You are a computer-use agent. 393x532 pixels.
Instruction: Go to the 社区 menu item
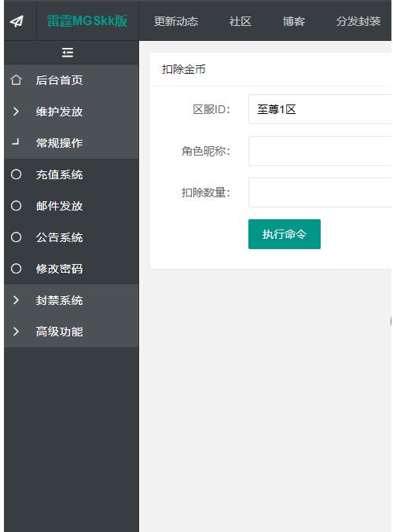(240, 21)
